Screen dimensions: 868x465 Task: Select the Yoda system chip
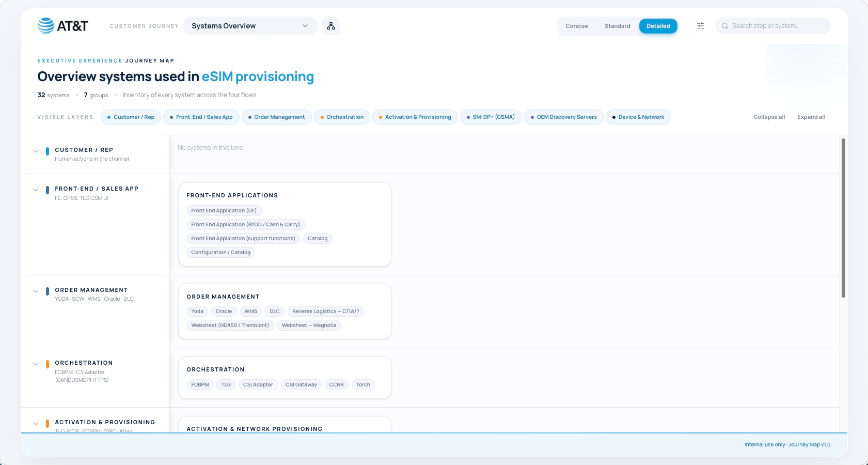[197, 312]
